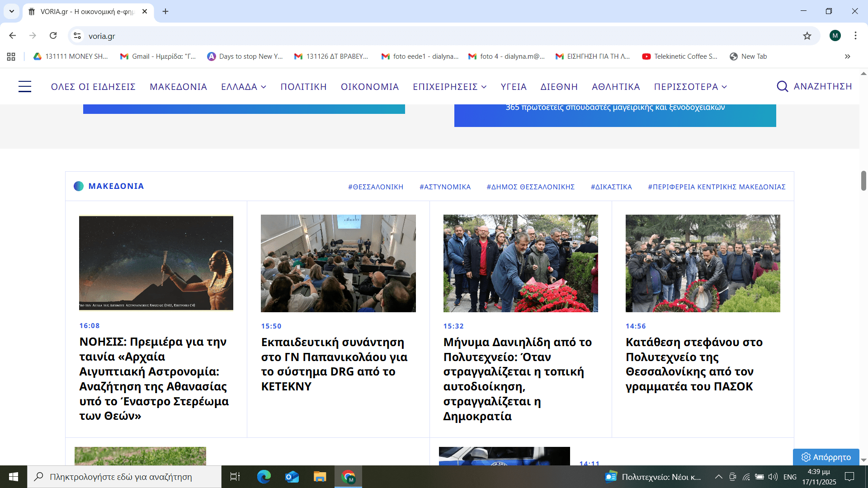
Task: Click Microsoft Edge icon in taskbar
Action: point(264,477)
